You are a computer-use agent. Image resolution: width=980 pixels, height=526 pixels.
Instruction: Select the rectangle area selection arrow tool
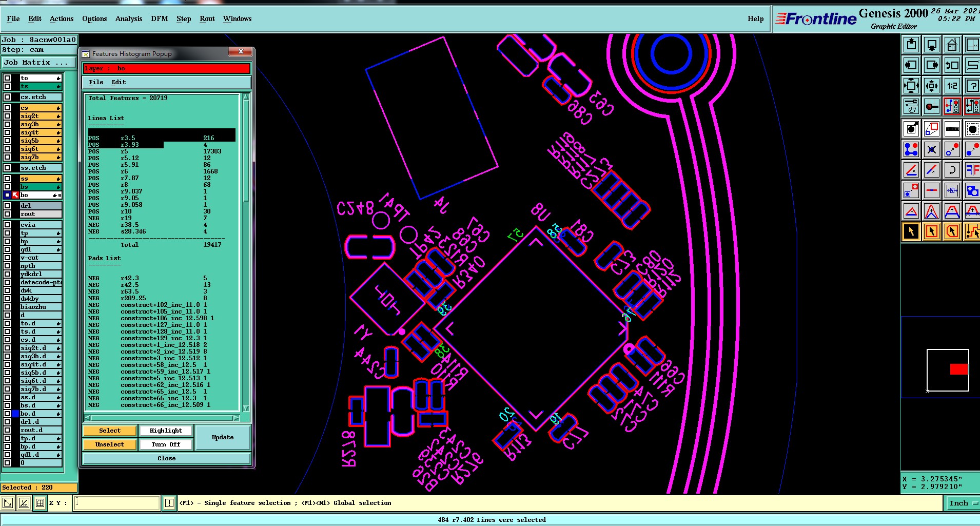(x=932, y=231)
